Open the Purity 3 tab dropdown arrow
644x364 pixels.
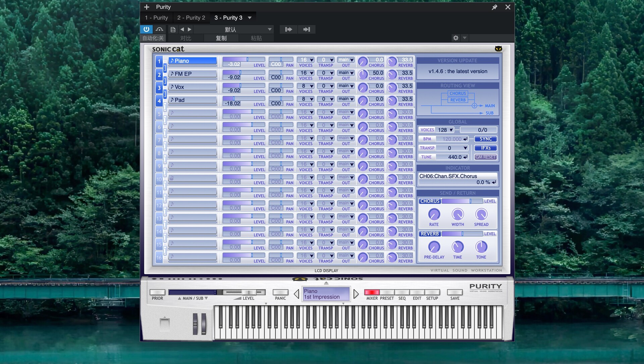click(x=250, y=18)
